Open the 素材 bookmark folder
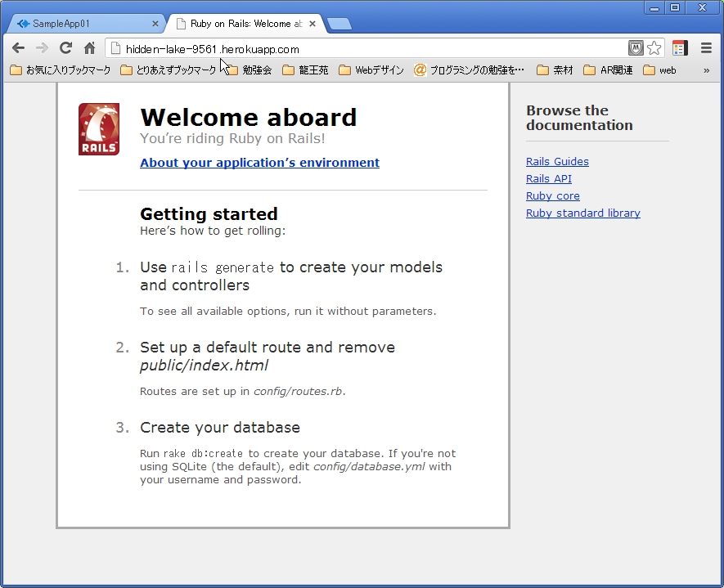 pos(555,70)
